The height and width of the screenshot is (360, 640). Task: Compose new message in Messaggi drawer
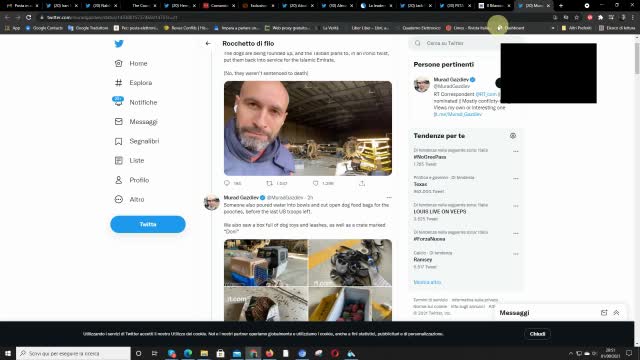(604, 313)
